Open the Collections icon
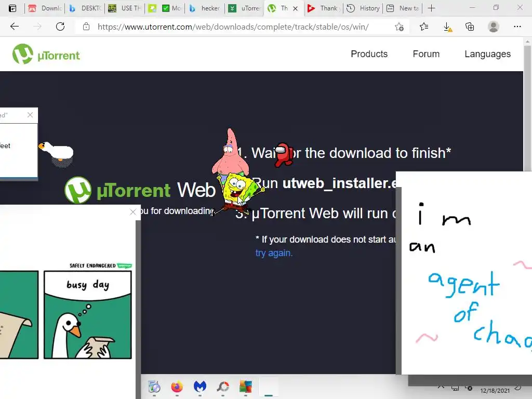This screenshot has height=399, width=532. [x=470, y=26]
